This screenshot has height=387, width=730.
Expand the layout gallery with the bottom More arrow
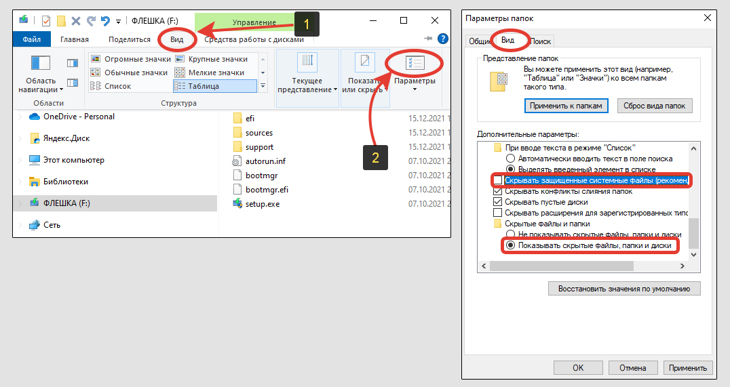263,86
